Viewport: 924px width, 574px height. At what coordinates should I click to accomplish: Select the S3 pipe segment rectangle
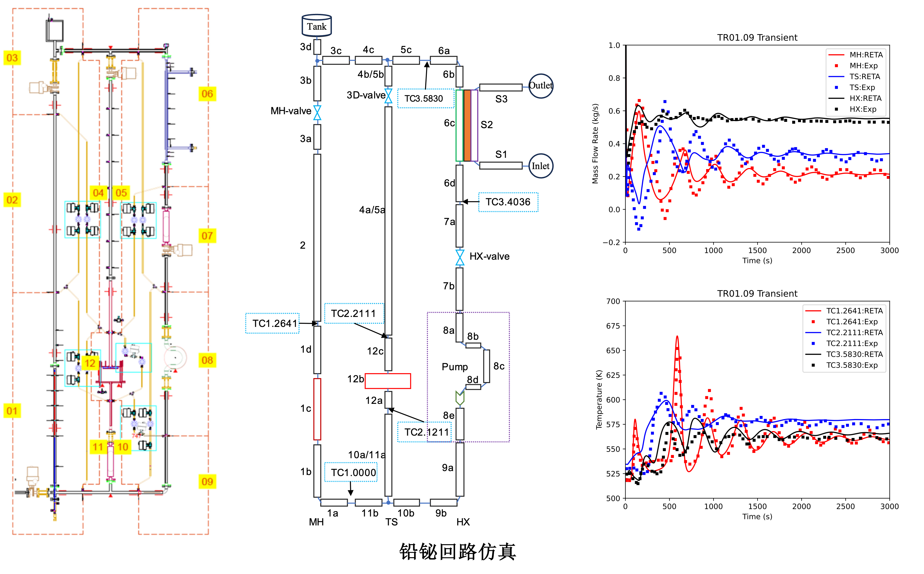coord(501,87)
